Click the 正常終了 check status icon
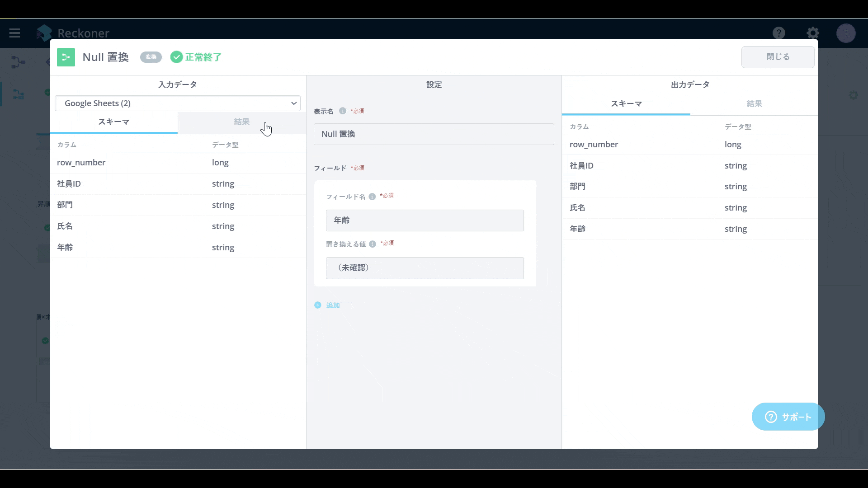This screenshot has width=868, height=488. (x=176, y=57)
